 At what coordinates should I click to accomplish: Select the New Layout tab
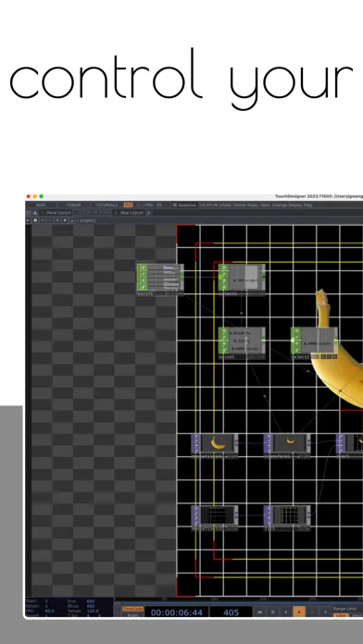(x=132, y=213)
